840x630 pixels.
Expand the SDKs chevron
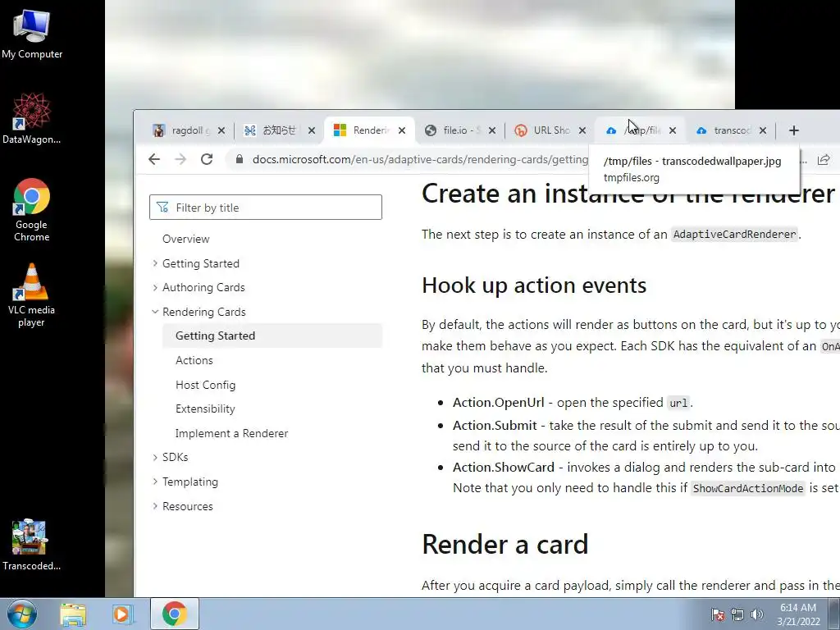tap(155, 457)
